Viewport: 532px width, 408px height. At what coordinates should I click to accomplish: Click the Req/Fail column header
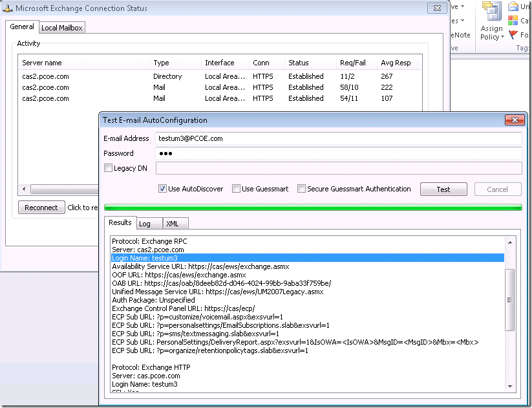[357, 63]
